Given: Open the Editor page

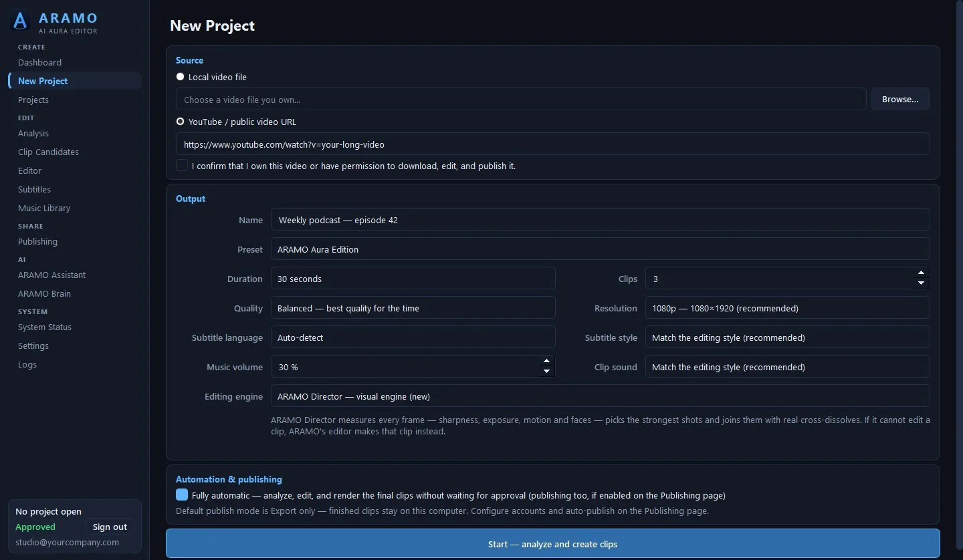Looking at the screenshot, I should (x=29, y=170).
